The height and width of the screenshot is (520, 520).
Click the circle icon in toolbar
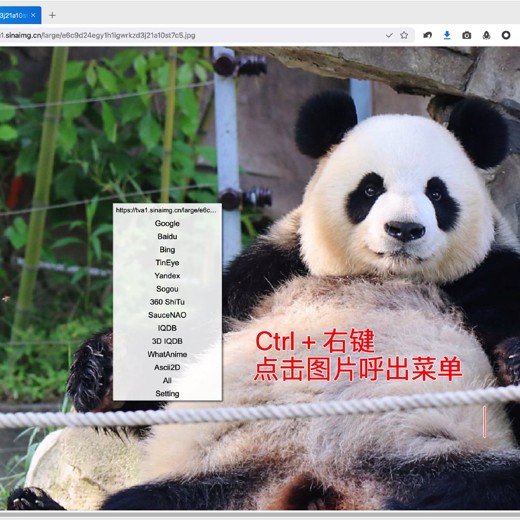pyautogui.click(x=506, y=35)
